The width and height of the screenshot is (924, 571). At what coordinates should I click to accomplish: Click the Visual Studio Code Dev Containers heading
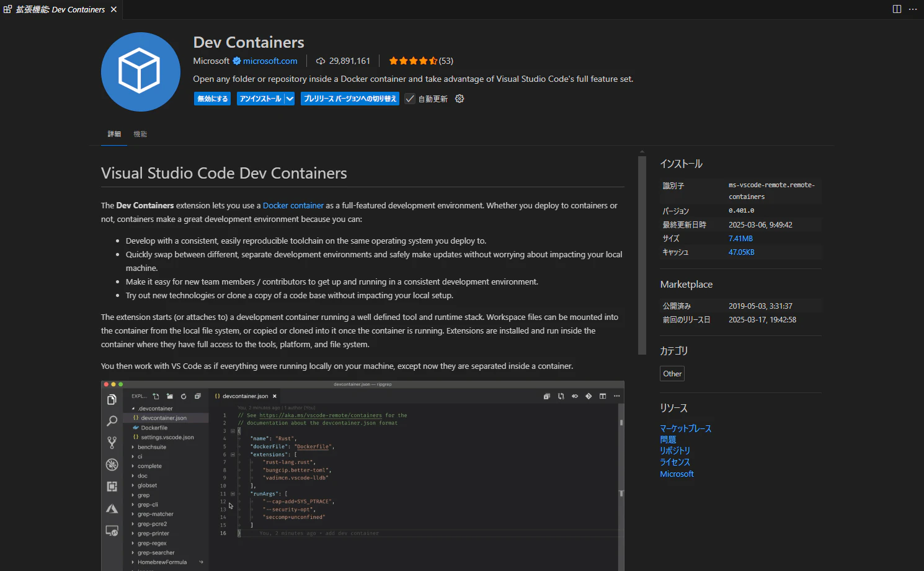pyautogui.click(x=224, y=173)
